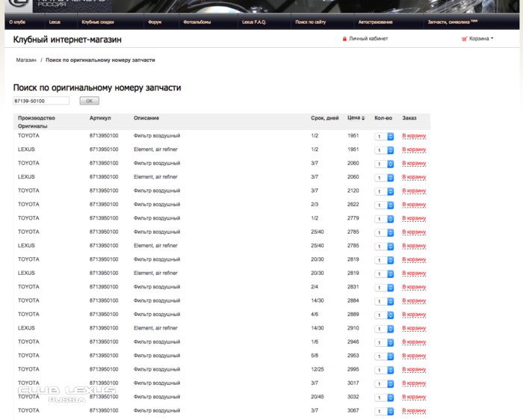
Task: Open Запчасти, символика in the top menu
Action: click(x=451, y=22)
